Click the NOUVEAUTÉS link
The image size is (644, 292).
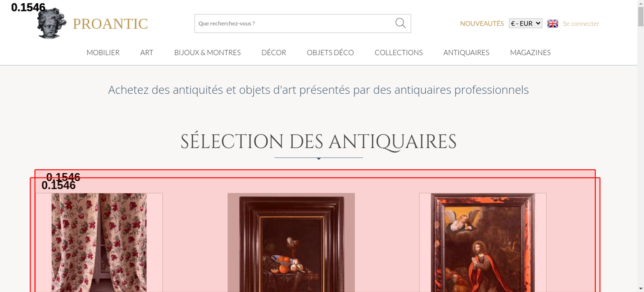[x=482, y=23]
